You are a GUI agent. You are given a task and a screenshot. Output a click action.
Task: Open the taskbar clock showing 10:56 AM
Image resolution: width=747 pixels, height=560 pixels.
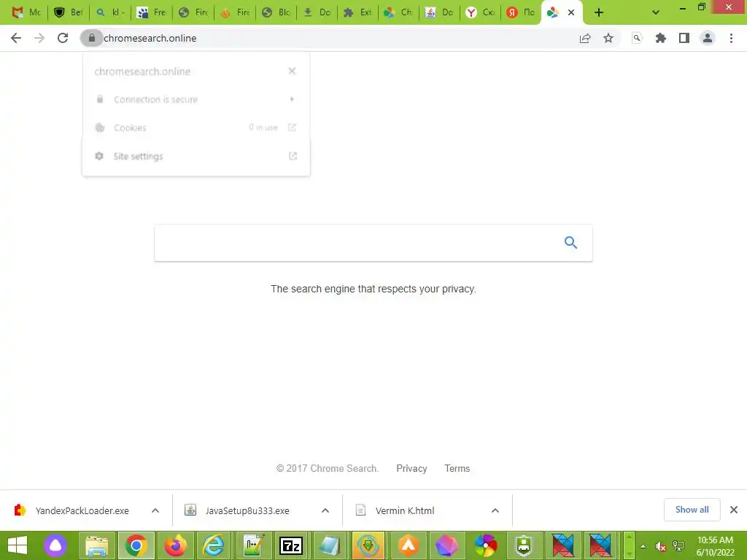[x=715, y=545]
